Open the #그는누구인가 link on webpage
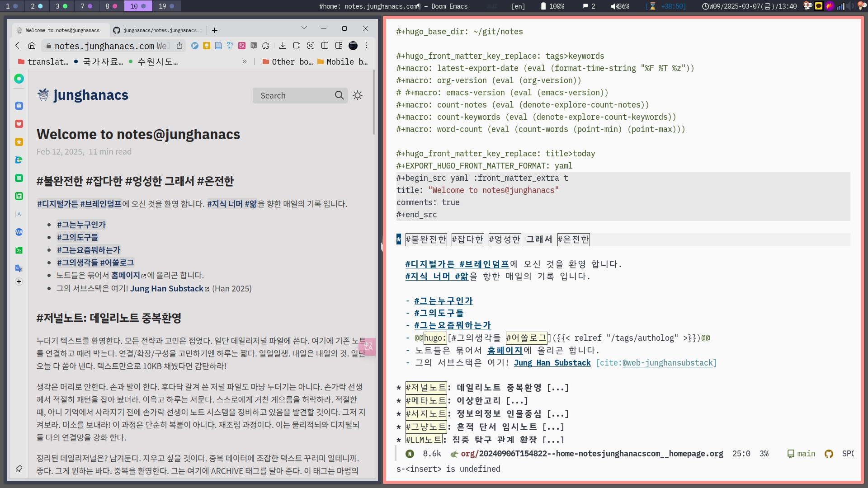Viewport: 868px width, 488px height. tap(81, 225)
